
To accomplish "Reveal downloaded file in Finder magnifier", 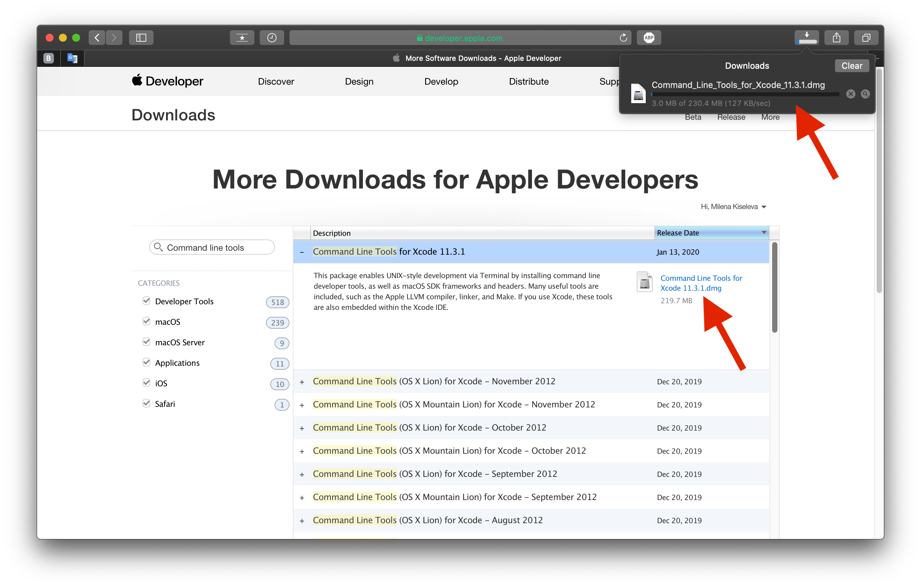I will pos(865,94).
